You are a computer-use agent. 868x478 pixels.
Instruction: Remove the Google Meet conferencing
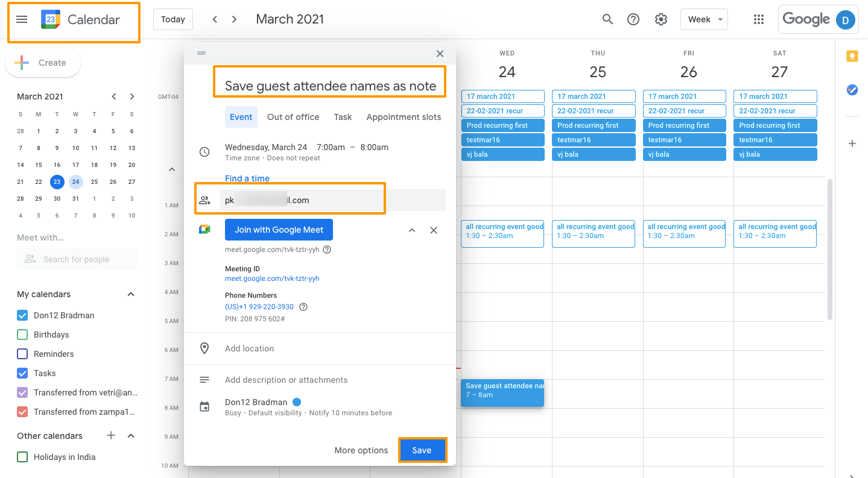pos(433,230)
